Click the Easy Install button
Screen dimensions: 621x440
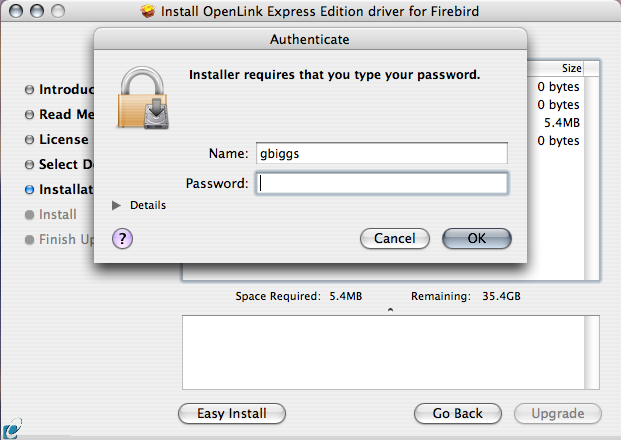click(231, 413)
